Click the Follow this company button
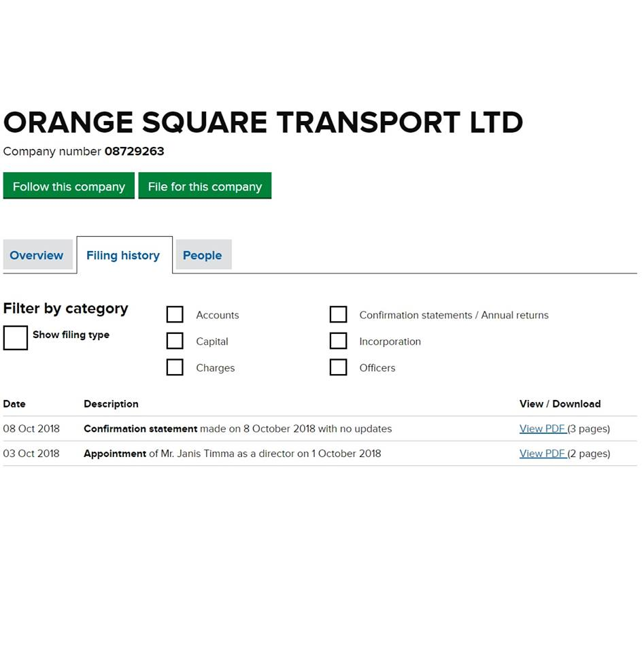 tap(69, 186)
